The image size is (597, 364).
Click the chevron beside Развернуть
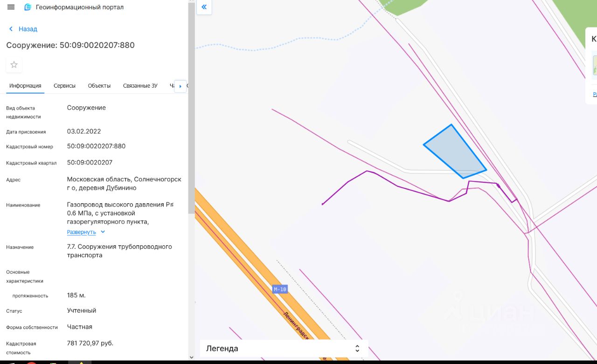(103, 232)
